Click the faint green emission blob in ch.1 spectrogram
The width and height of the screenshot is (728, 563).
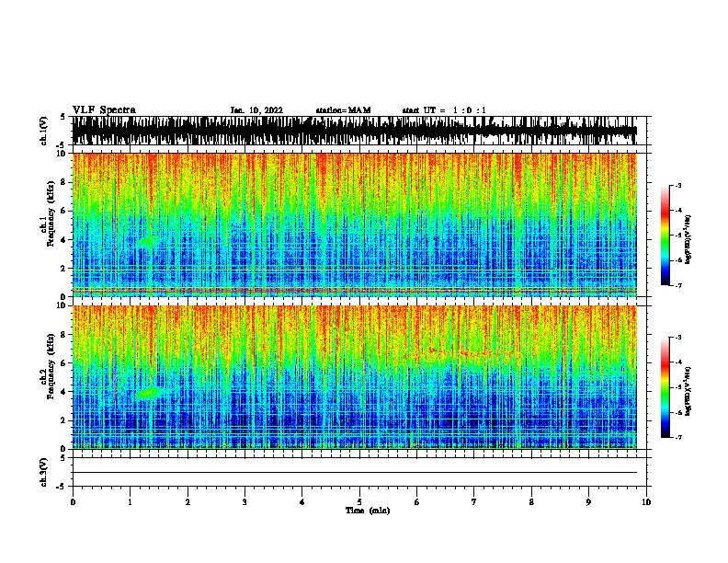[147, 242]
